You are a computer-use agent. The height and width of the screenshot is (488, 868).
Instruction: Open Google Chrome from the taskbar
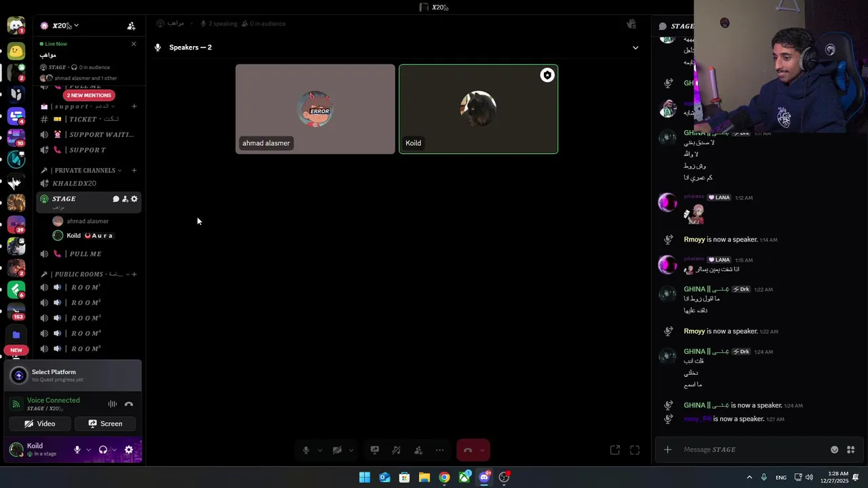(444, 478)
